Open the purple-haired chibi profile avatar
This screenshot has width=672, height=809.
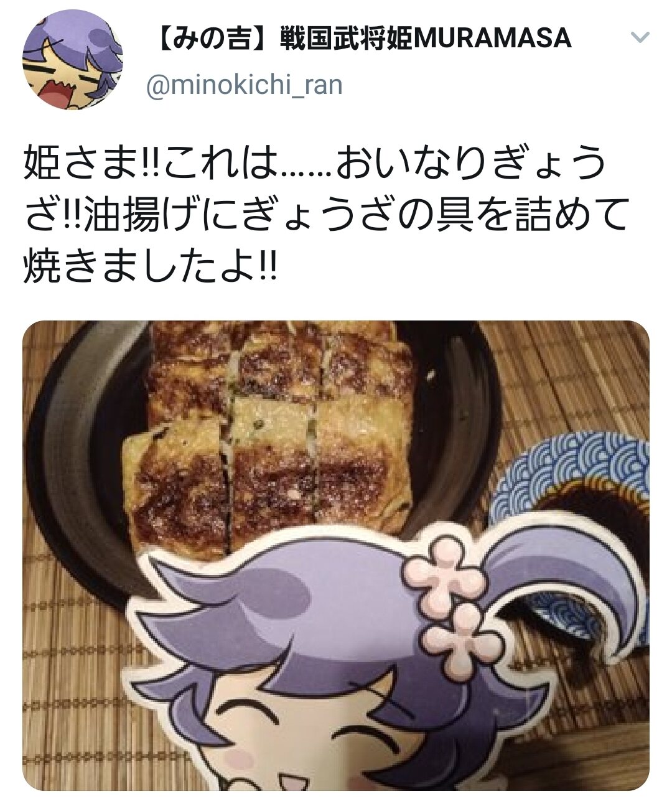[73, 60]
